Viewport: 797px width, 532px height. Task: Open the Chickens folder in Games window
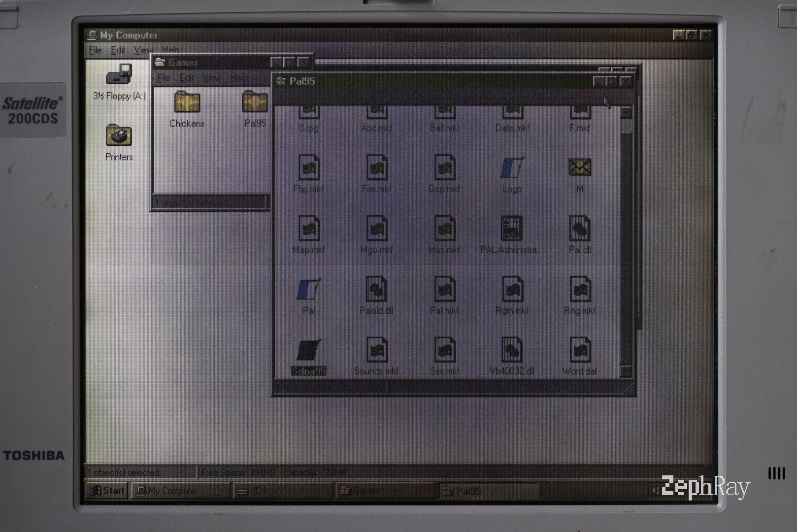(x=187, y=102)
